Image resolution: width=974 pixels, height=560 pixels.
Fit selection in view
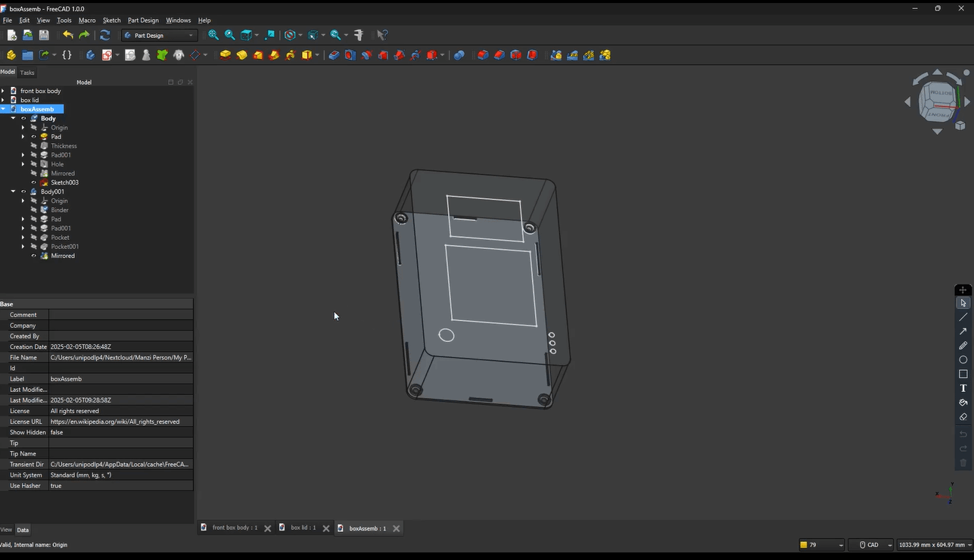coord(229,35)
